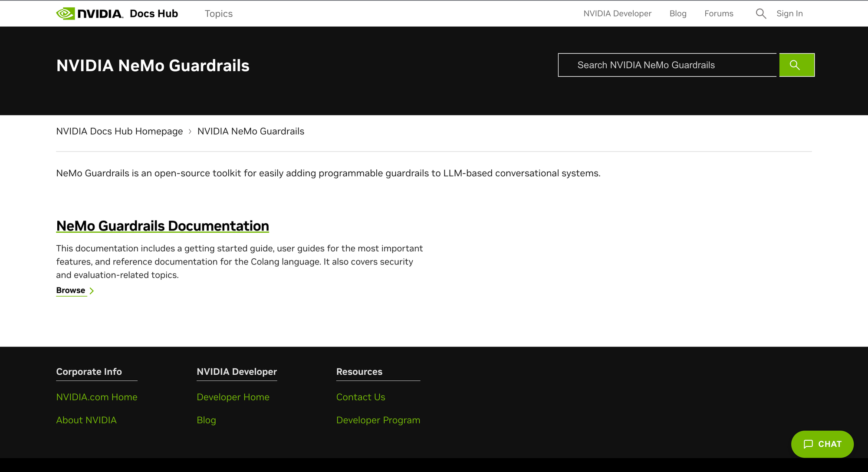Go to Developer Home footer link

coord(233,397)
